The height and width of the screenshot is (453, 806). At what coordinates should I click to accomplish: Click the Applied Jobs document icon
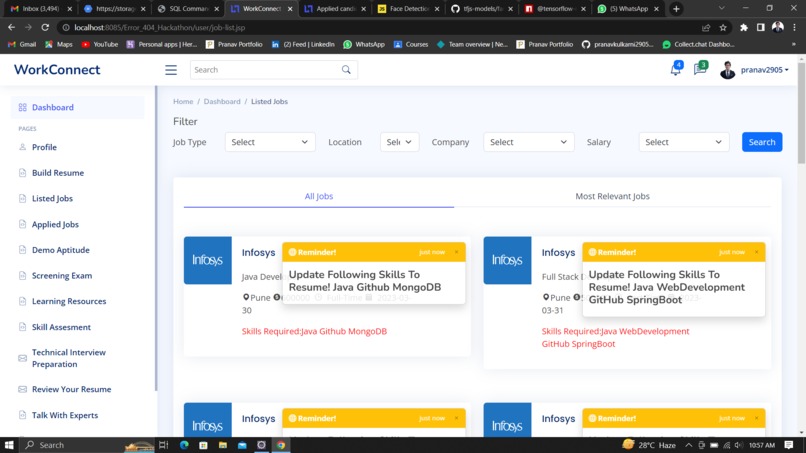(x=23, y=224)
